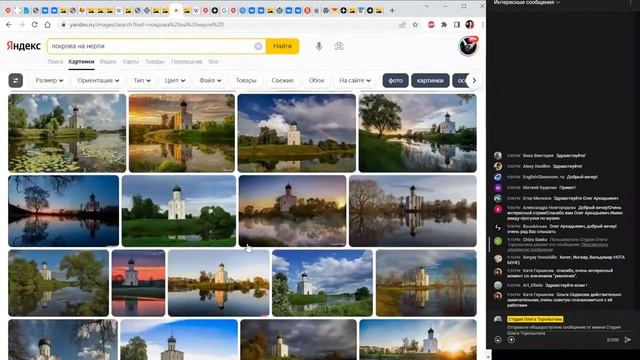Click the Sergey Voroshilin username in chat
The width and height of the screenshot is (640, 360).
pyautogui.click(x=540, y=258)
